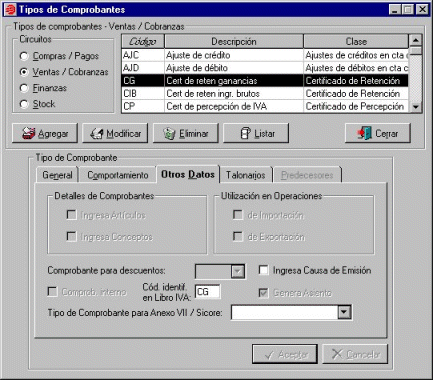The image size is (433, 380).
Task: Click the X icon on Cancelar button
Action: click(337, 354)
